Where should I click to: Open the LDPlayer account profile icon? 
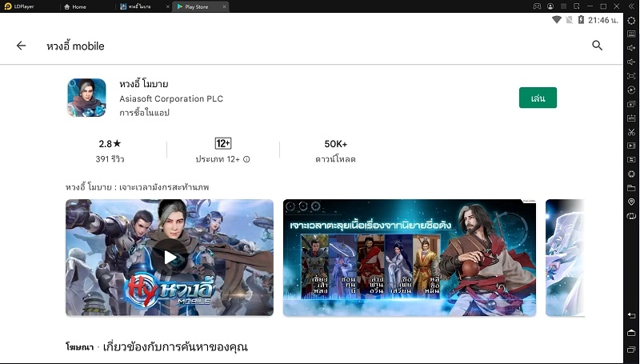pos(550,6)
